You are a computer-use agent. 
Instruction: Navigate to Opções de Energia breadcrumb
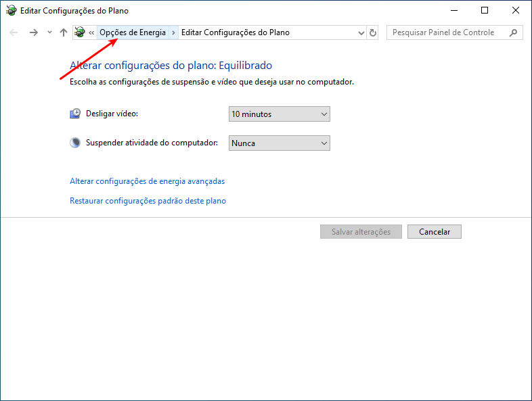click(133, 32)
